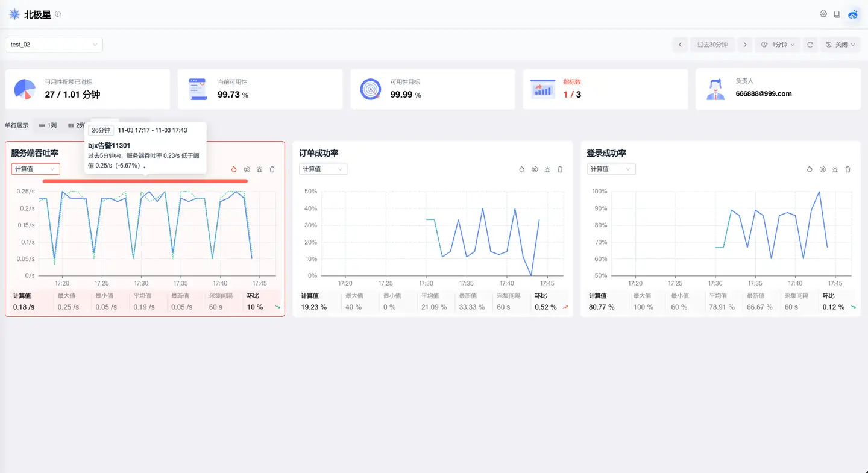Open the test_02 selector dropdown

[x=54, y=45]
